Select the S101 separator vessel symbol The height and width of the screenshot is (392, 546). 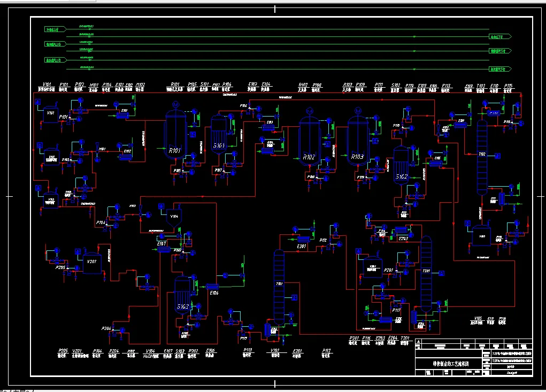(219, 134)
